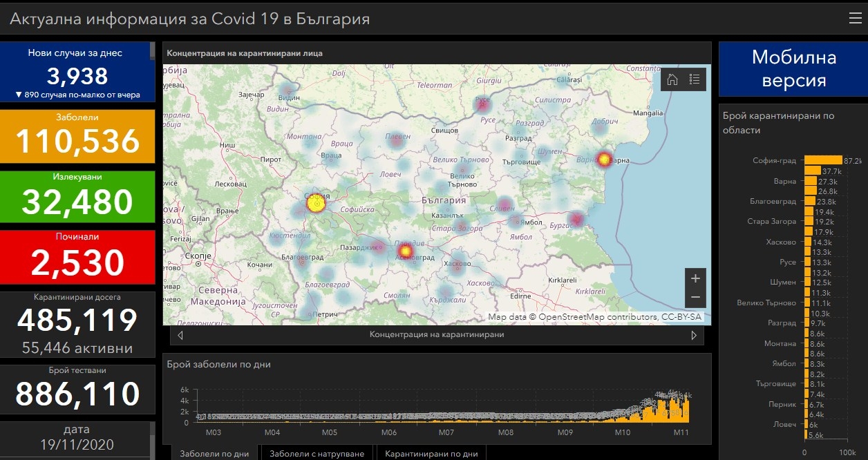The width and height of the screenshot is (868, 460).
Task: Open the map legend list icon
Action: (x=695, y=79)
